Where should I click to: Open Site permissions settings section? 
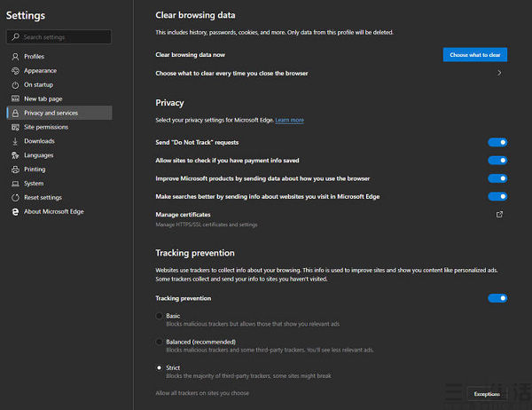click(46, 127)
